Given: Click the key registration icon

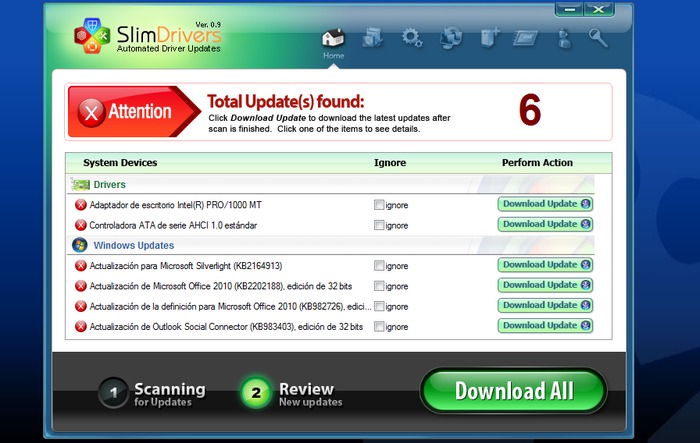Looking at the screenshot, I should click(x=598, y=38).
